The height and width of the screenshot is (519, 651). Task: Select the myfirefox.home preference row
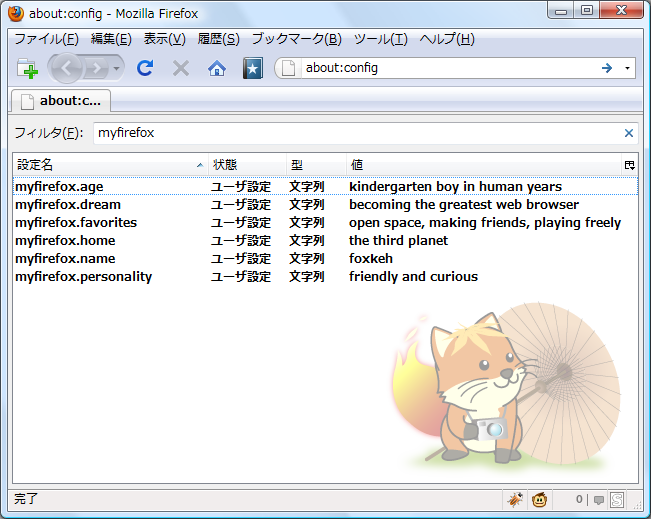(326, 240)
